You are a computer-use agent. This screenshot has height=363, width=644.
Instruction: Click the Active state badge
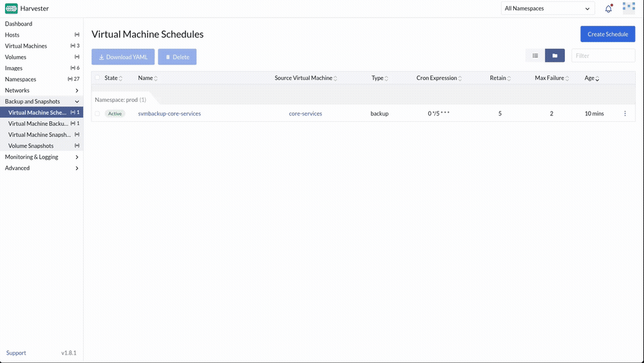click(x=115, y=113)
